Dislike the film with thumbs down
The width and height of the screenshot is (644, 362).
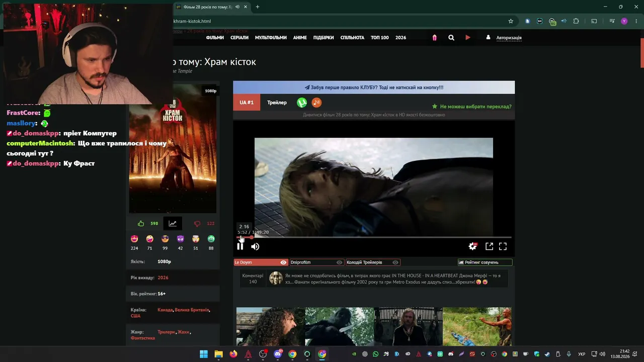(x=197, y=224)
